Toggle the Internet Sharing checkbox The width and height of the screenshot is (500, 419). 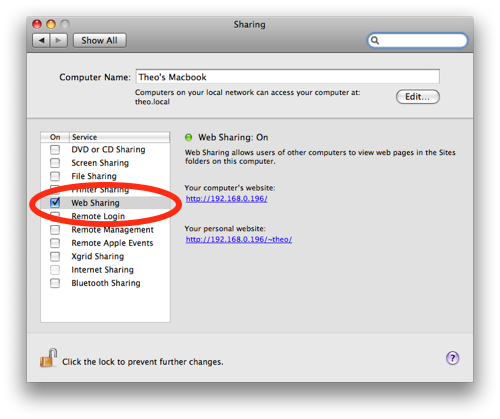tap(55, 270)
